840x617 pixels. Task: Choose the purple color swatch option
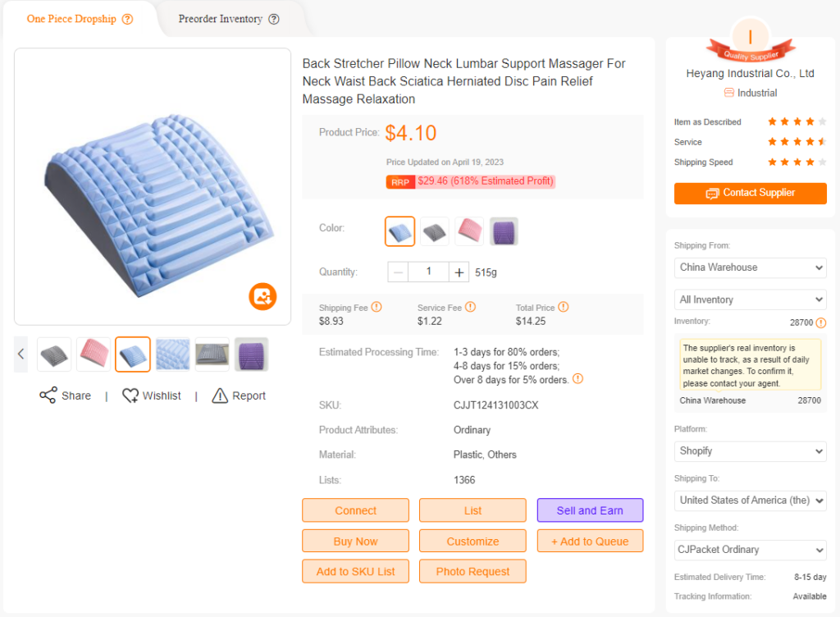504,232
